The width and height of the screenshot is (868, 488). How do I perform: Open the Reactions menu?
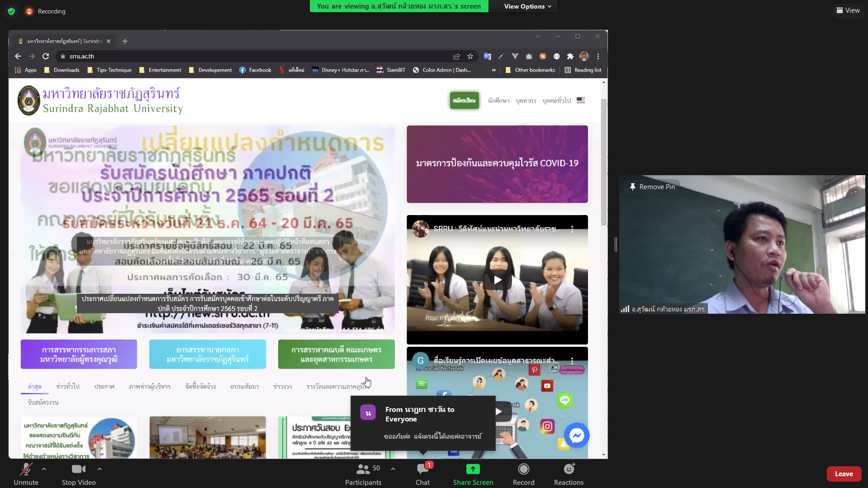(569, 474)
